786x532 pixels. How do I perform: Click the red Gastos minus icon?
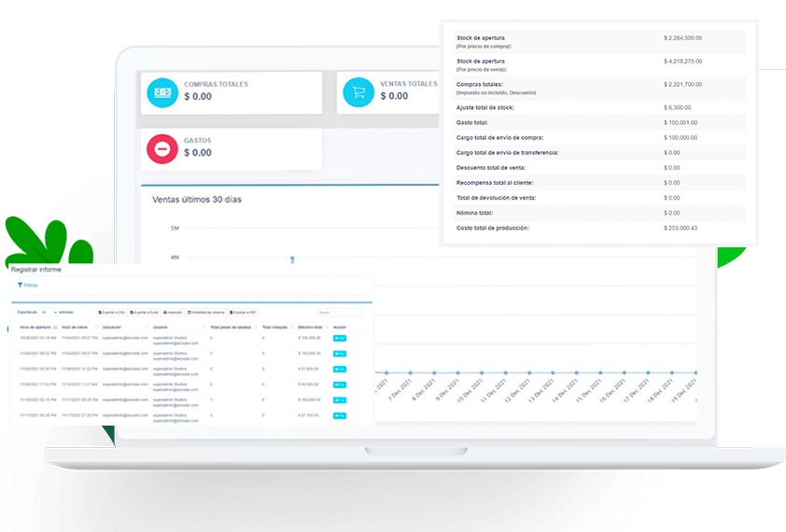162,147
